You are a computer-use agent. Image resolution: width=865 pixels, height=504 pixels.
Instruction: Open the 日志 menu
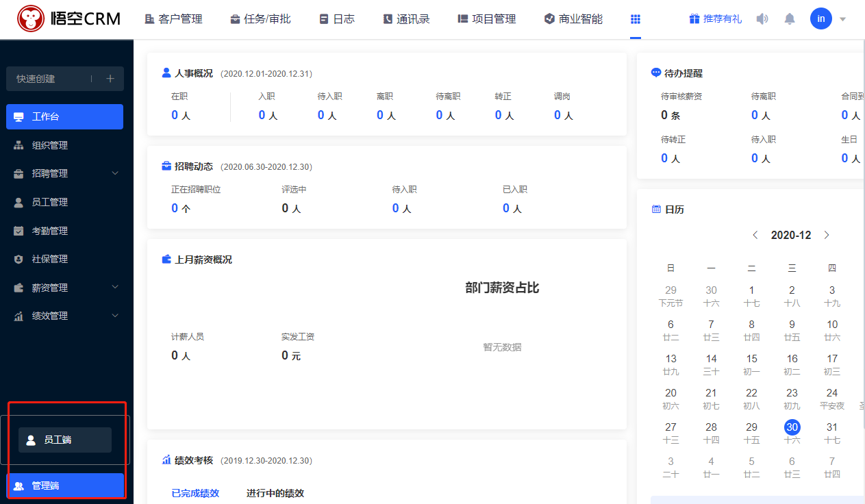pos(337,19)
